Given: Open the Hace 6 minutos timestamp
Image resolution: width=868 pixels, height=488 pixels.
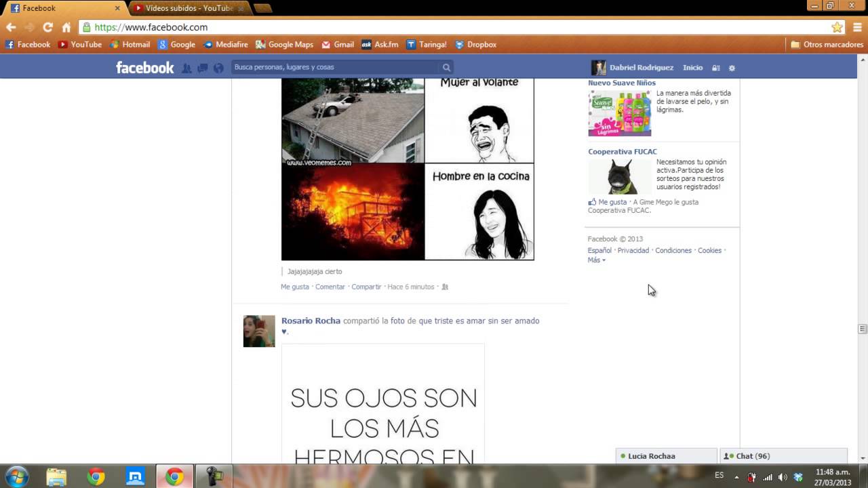Looking at the screenshot, I should pos(411,287).
